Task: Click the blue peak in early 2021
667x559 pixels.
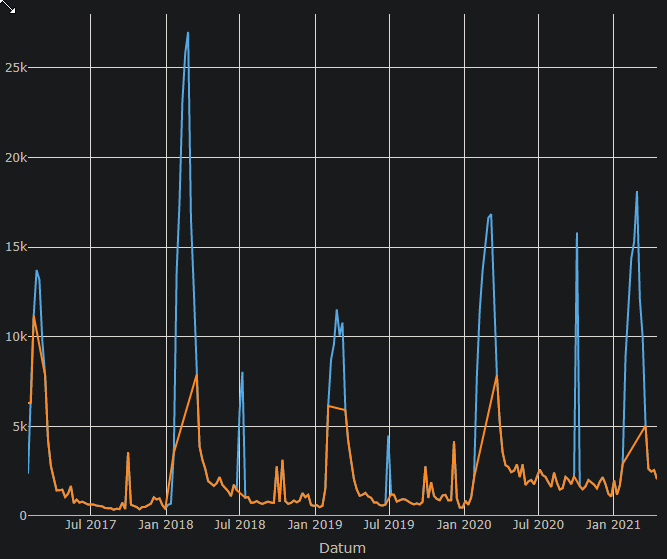Action: point(637,192)
